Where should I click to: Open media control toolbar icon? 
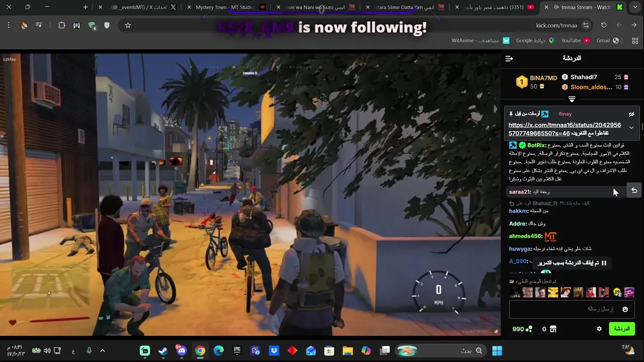[x=39, y=25]
